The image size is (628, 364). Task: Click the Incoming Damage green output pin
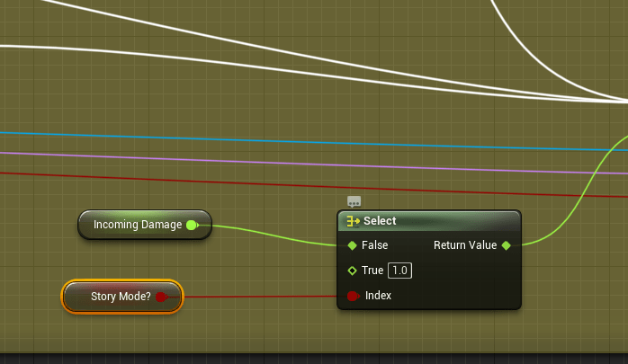pos(192,225)
